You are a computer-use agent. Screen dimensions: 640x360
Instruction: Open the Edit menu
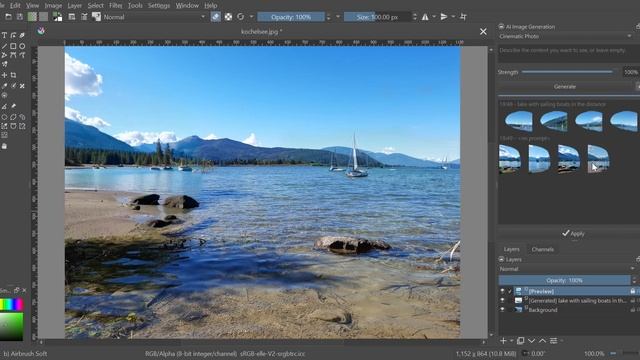click(15, 5)
